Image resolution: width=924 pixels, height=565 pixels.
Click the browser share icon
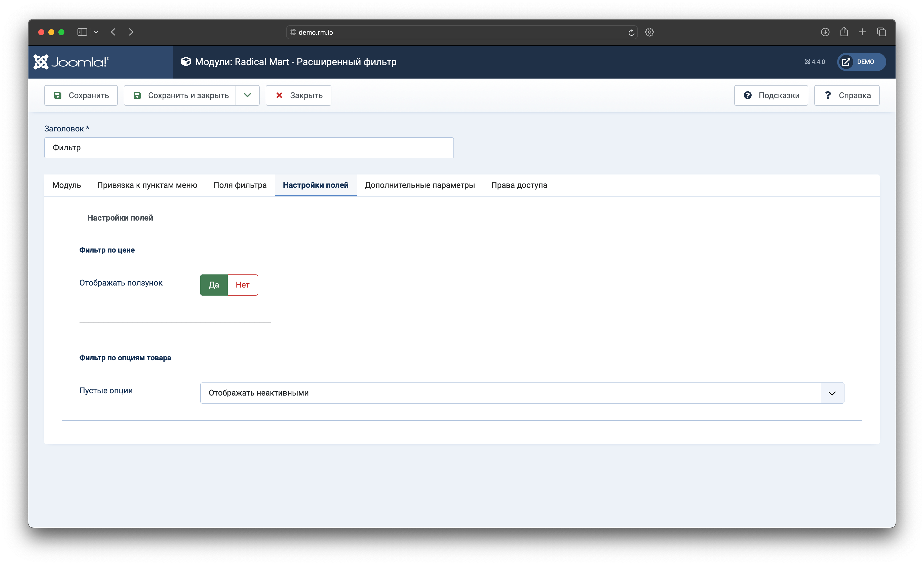point(844,32)
